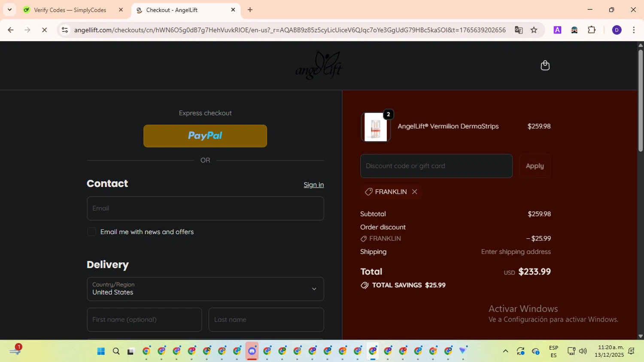Click the page vertical scrollbar
The image size is (644, 362).
click(x=640, y=101)
